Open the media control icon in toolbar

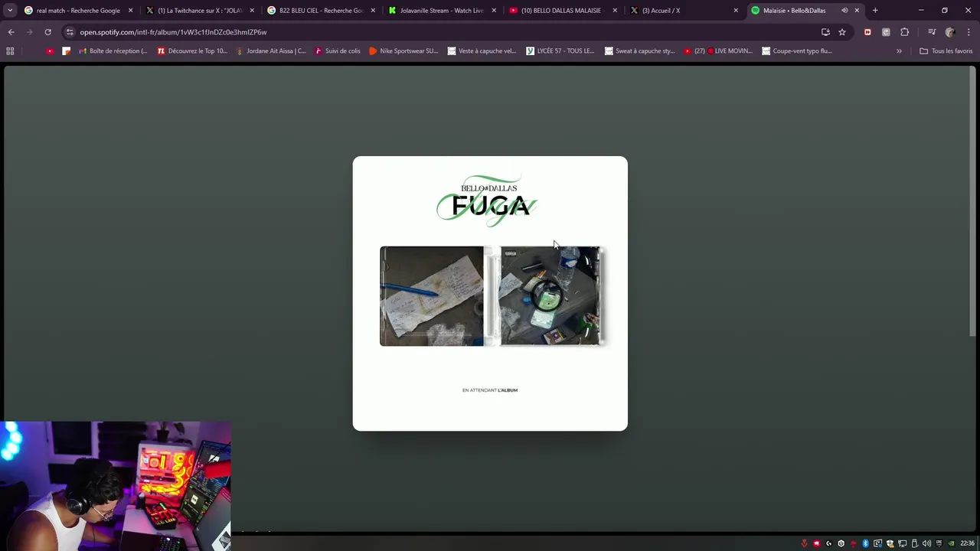click(932, 32)
